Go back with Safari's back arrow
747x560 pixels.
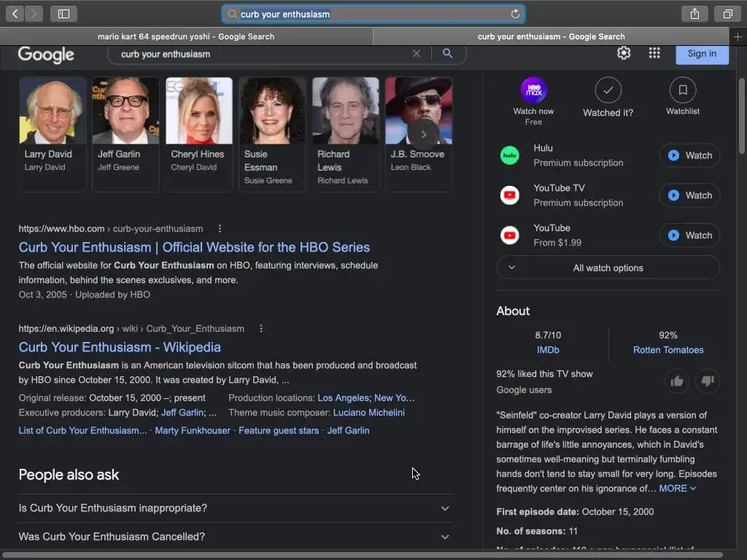pyautogui.click(x=15, y=14)
